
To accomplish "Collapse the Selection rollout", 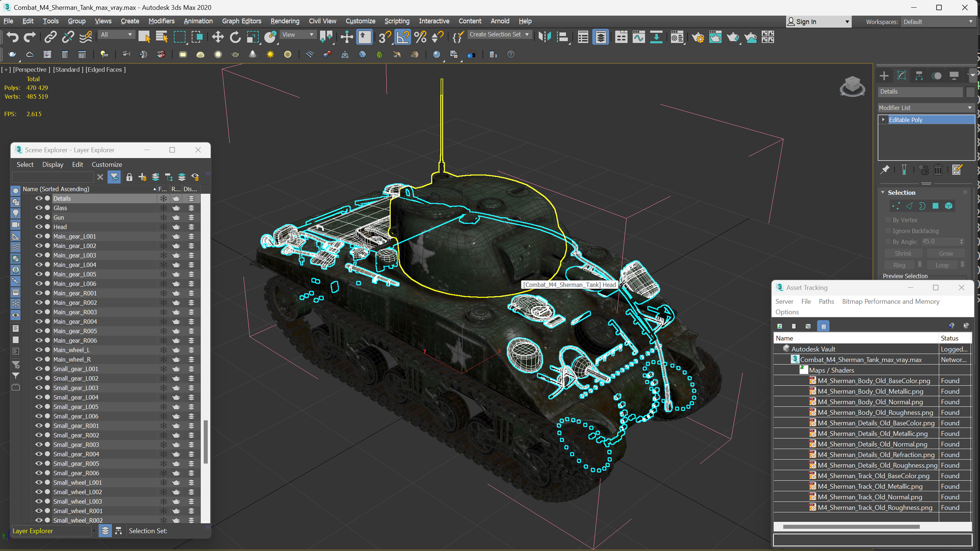I will [883, 192].
